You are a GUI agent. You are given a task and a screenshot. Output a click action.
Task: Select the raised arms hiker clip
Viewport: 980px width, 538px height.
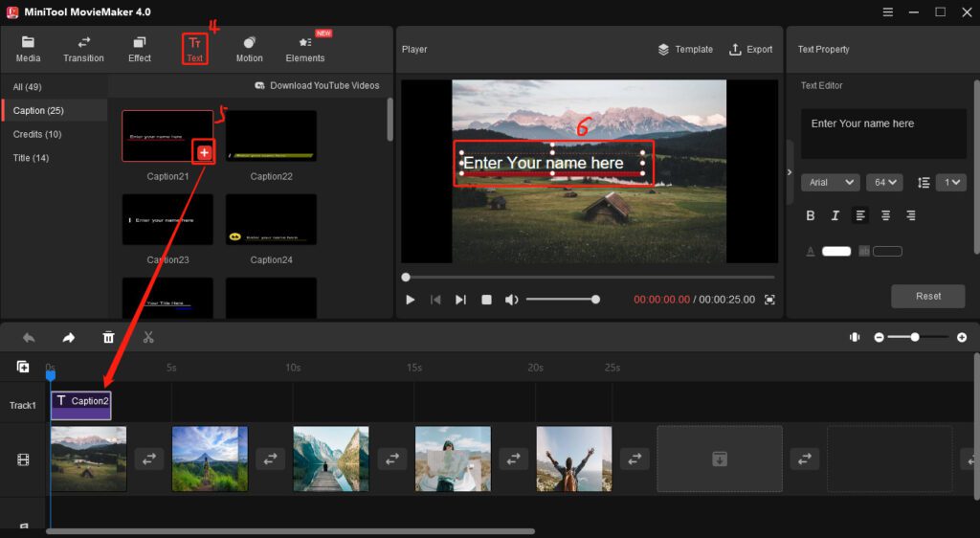pyautogui.click(x=574, y=460)
